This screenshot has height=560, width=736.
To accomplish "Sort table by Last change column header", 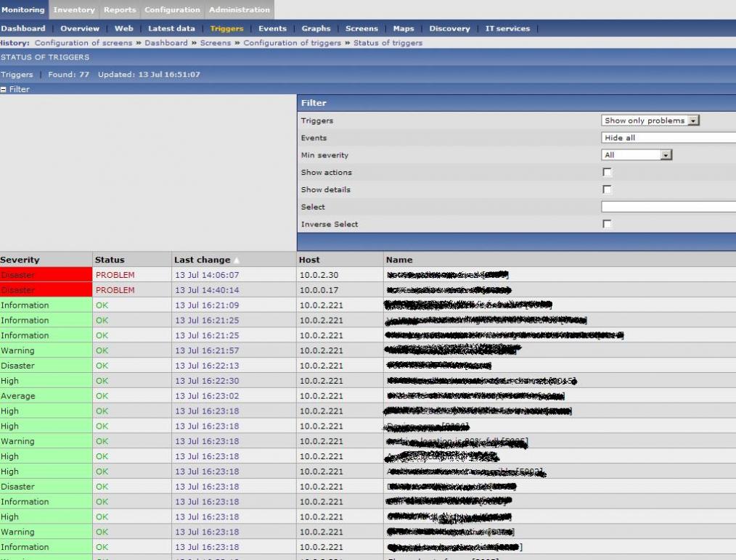I will click(x=203, y=260).
